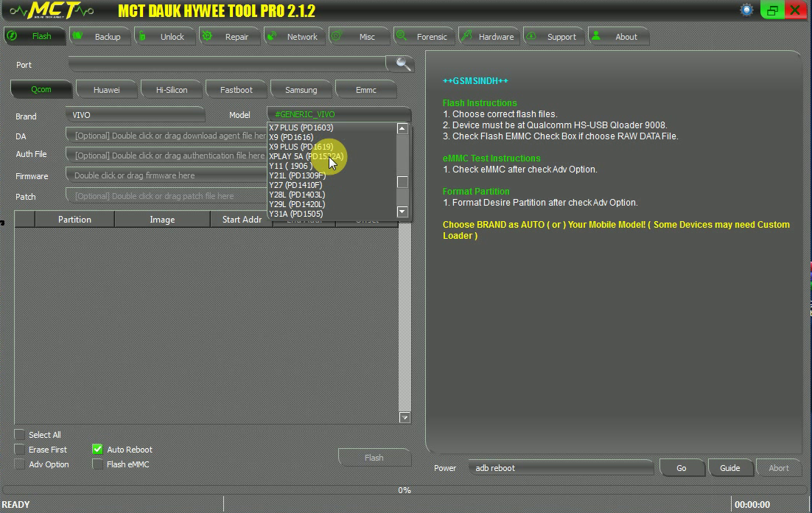Click model list scroll-down arrow

pyautogui.click(x=402, y=212)
